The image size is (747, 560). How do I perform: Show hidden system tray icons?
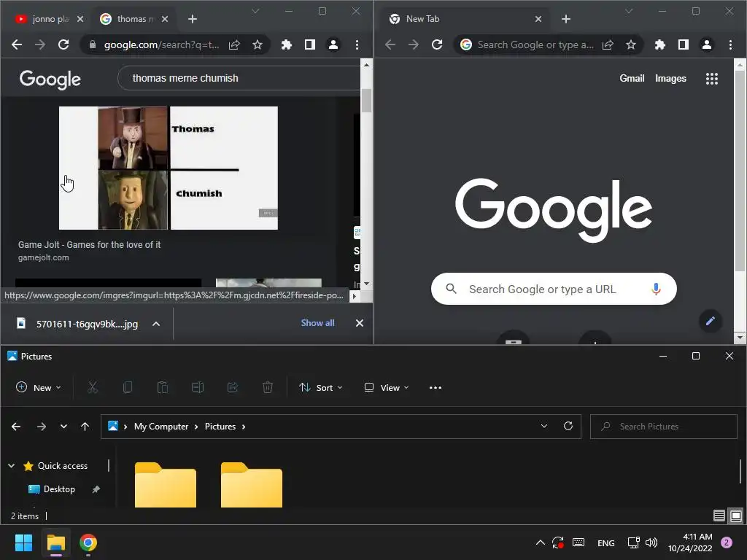541,542
